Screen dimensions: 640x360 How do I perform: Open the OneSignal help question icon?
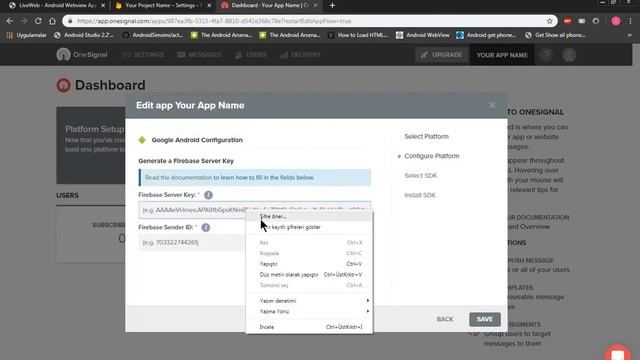pos(546,55)
